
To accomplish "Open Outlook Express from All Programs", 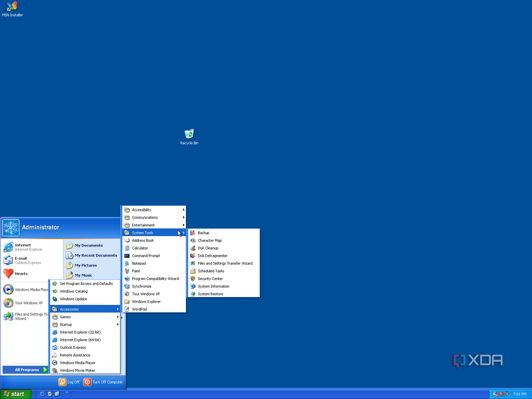I will point(85,347).
